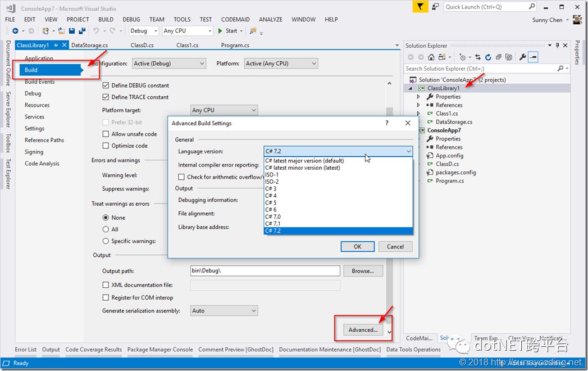Click the Browse... button for output path

point(363,271)
